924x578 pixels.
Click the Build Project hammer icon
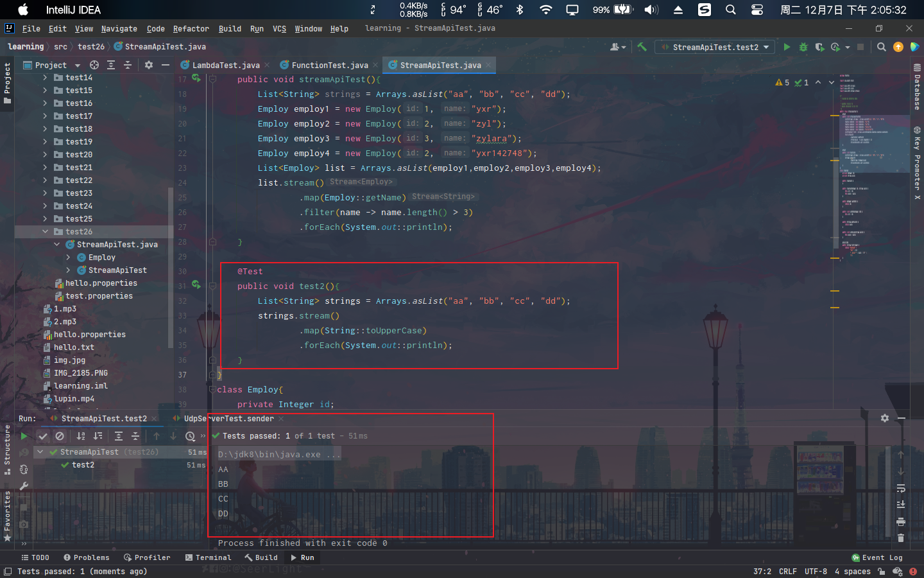click(642, 47)
